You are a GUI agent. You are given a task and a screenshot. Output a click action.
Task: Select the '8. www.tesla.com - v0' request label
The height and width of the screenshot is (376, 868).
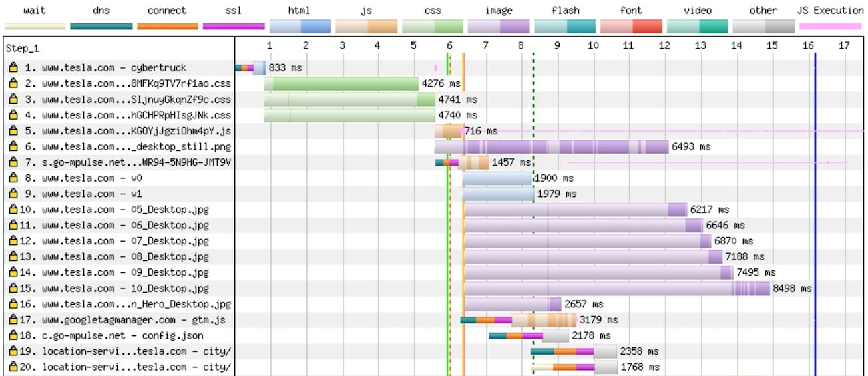tap(82, 178)
